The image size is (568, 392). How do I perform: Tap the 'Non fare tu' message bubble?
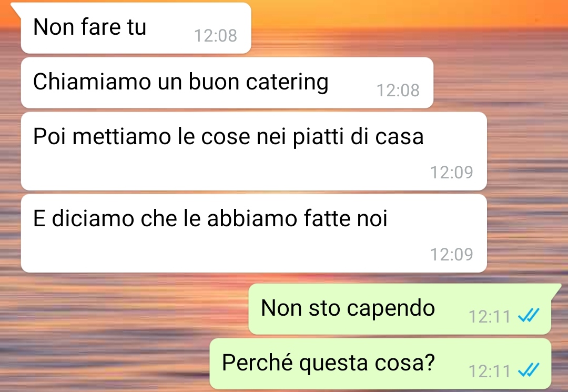(136, 28)
